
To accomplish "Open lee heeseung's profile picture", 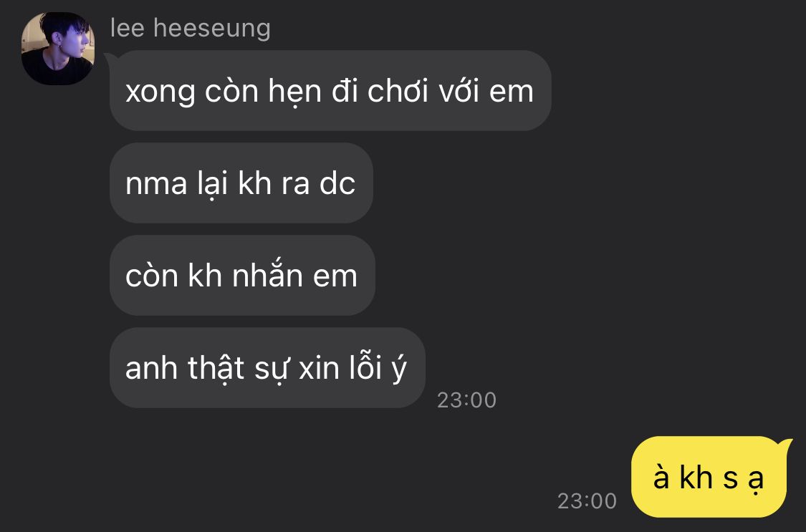I will point(57,48).
